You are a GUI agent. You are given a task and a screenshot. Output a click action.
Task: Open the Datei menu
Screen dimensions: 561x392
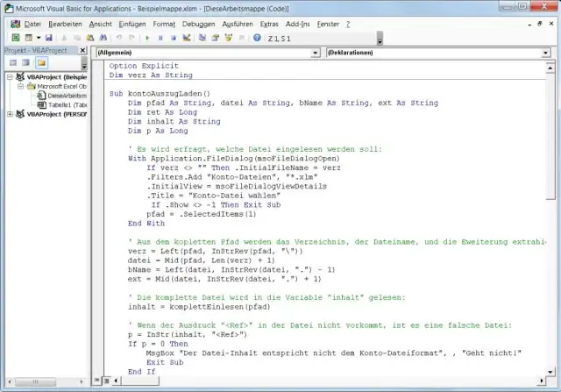tap(32, 24)
